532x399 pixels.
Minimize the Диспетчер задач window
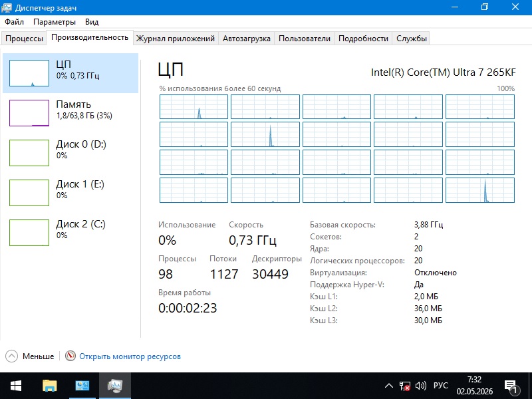(455, 7)
